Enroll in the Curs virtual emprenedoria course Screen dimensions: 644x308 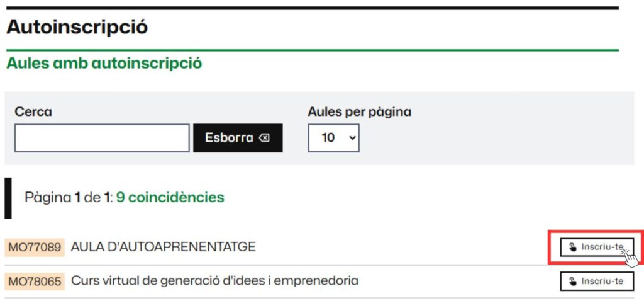(x=596, y=281)
